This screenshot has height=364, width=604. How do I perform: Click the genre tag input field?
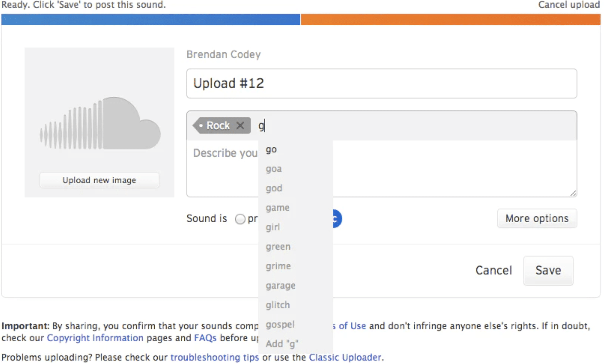[x=263, y=125]
